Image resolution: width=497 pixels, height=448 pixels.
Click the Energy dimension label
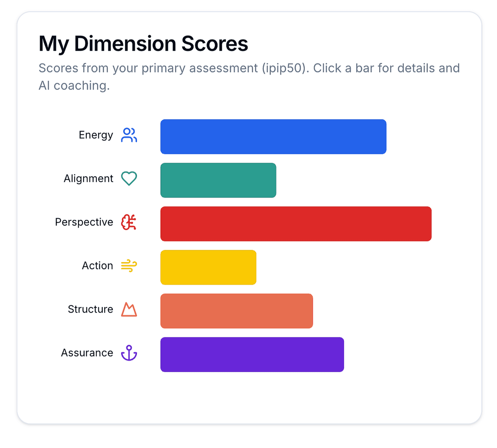point(96,135)
